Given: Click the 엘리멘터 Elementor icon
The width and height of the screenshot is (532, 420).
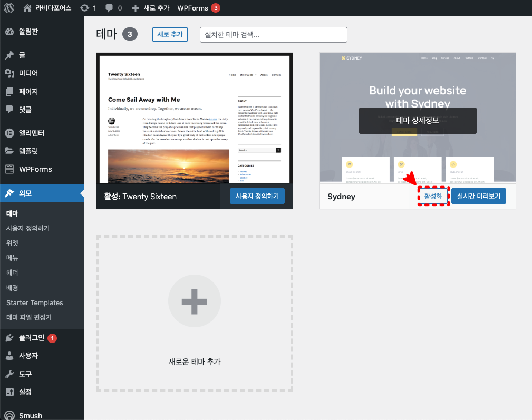Looking at the screenshot, I should pyautogui.click(x=9, y=133).
